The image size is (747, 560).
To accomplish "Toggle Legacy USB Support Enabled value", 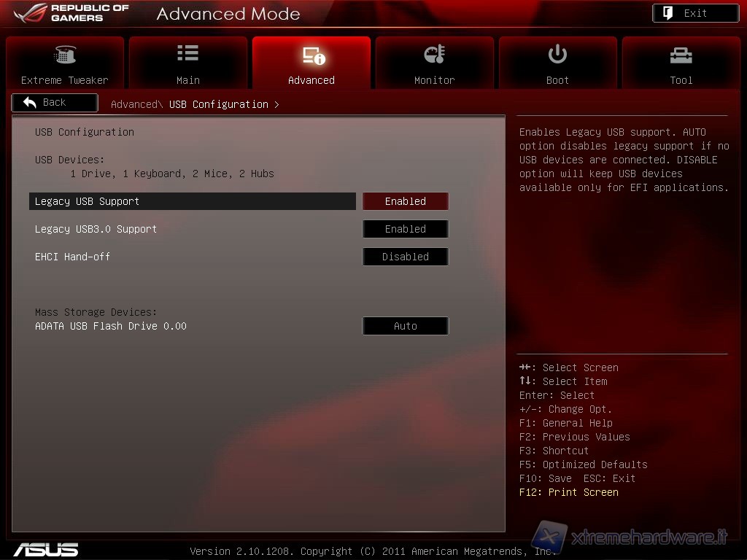I will [x=406, y=201].
